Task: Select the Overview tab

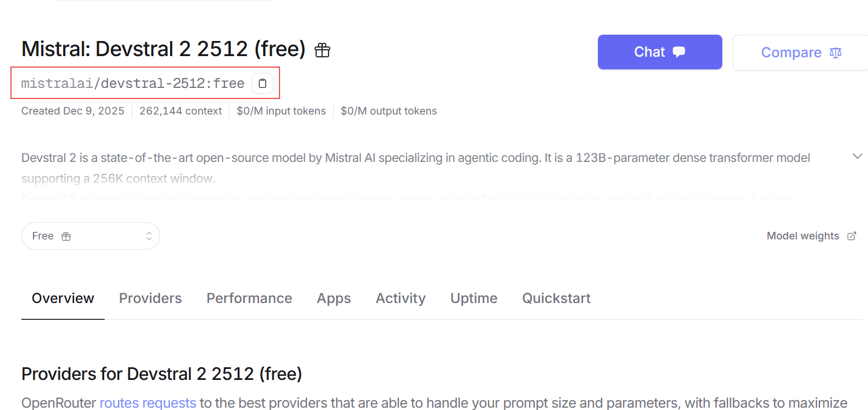Action: tap(63, 298)
